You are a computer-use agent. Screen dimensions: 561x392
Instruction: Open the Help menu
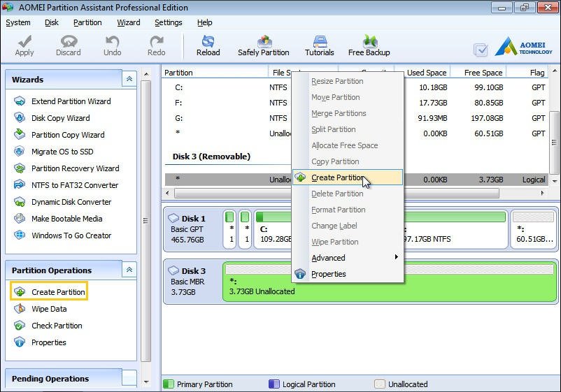[x=204, y=22]
